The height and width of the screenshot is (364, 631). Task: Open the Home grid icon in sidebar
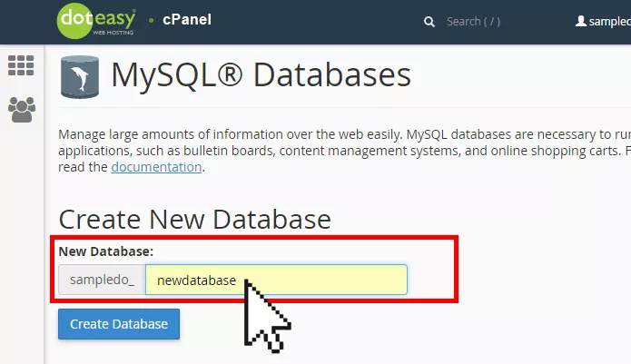coord(21,65)
